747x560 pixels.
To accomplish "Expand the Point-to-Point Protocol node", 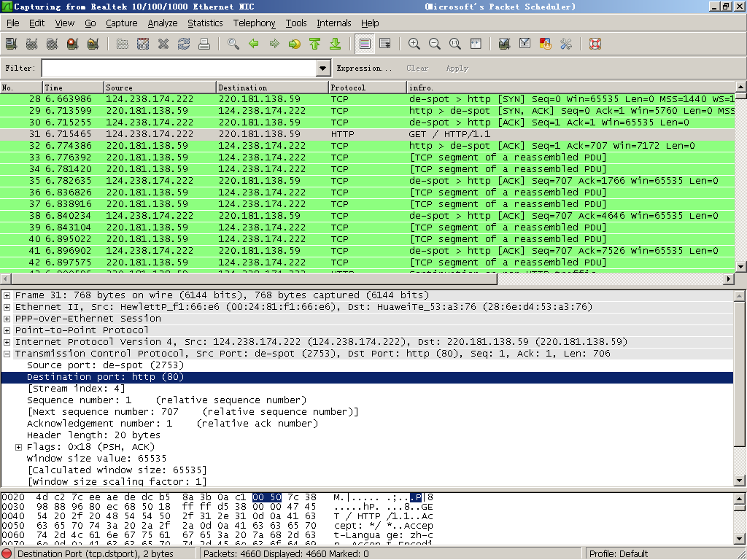I will coord(7,330).
